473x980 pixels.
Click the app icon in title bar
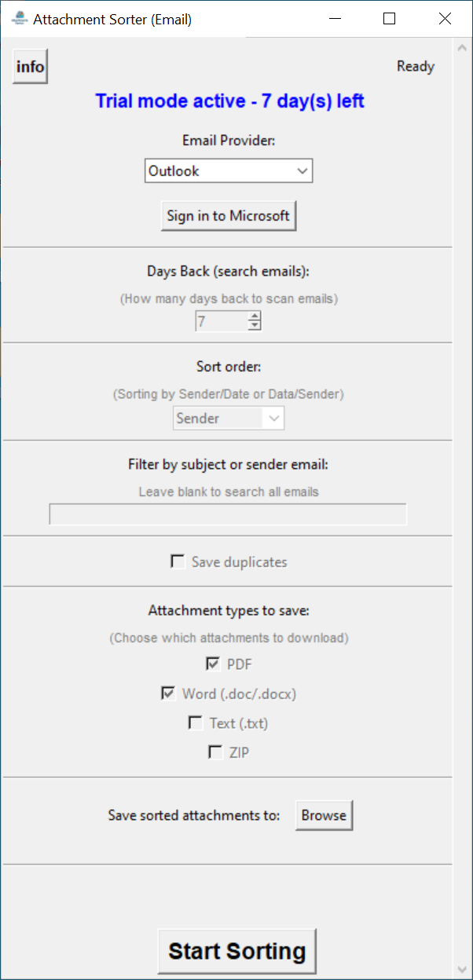pos(20,19)
